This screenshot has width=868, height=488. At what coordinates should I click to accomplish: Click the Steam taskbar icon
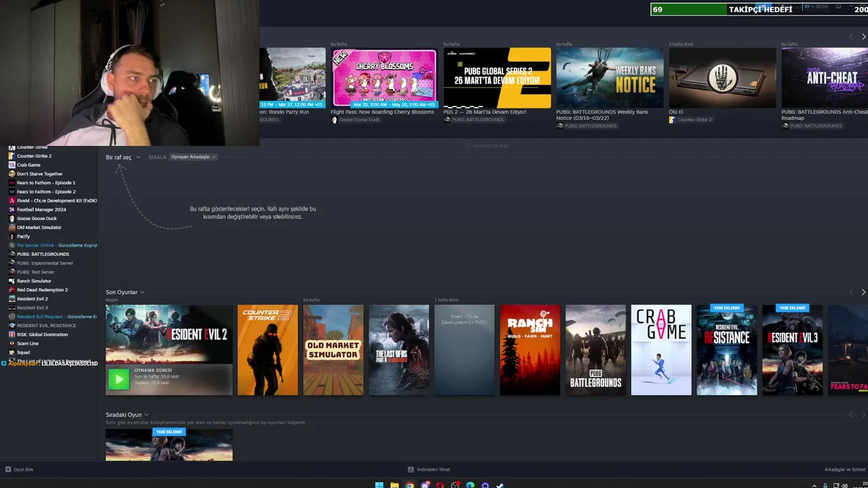[500, 485]
